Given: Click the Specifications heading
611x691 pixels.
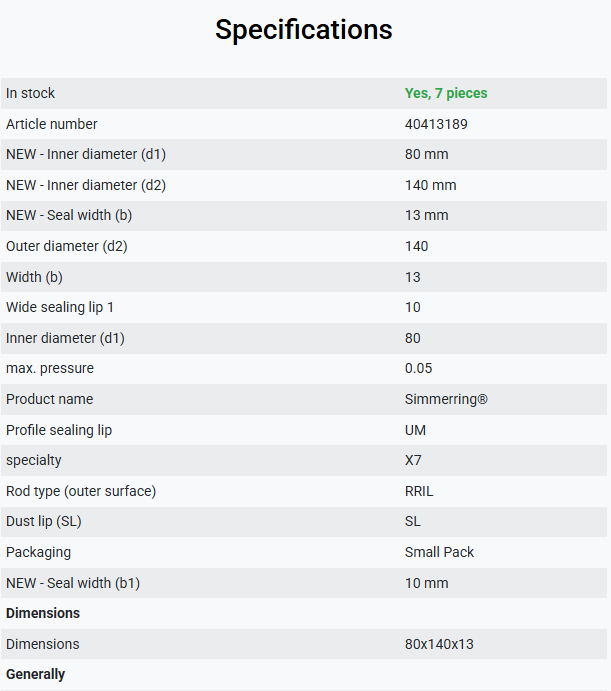Looking at the screenshot, I should pyautogui.click(x=304, y=30).
